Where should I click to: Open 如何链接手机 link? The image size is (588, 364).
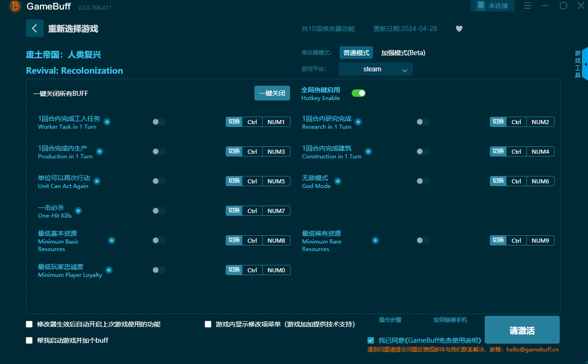(450, 320)
